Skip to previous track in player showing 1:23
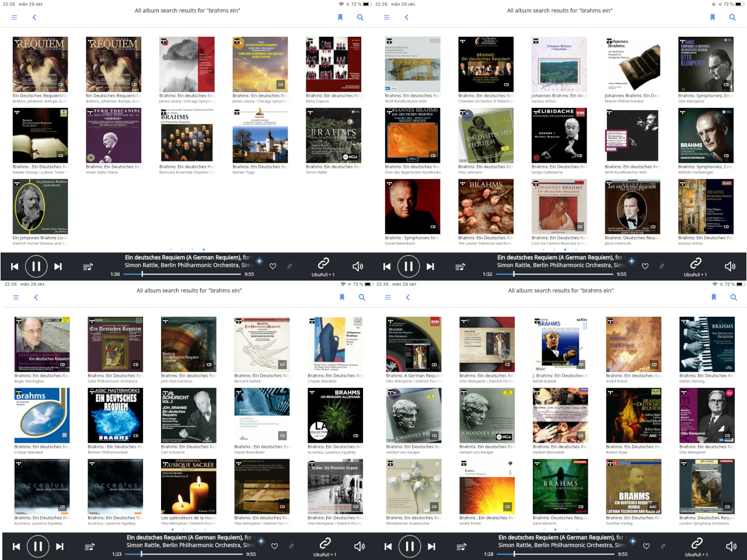The width and height of the screenshot is (747, 560). [x=16, y=547]
